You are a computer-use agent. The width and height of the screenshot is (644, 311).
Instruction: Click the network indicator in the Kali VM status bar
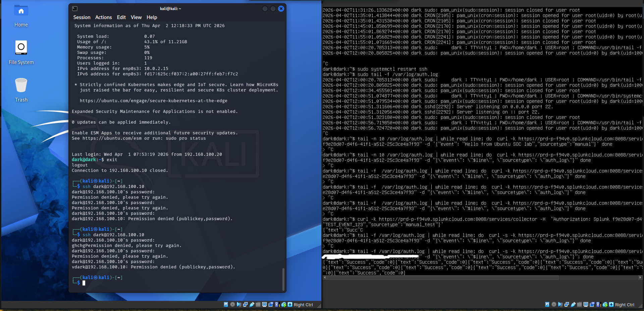245,304
